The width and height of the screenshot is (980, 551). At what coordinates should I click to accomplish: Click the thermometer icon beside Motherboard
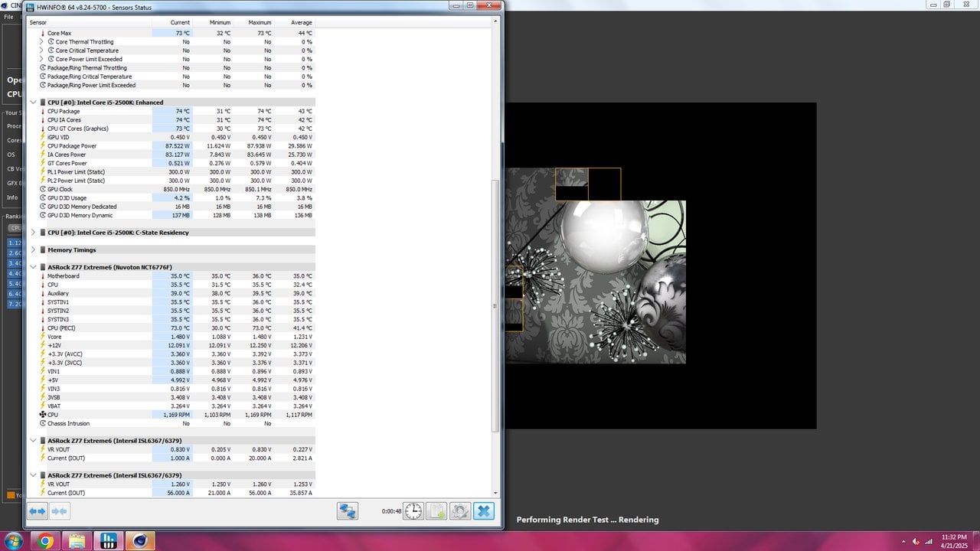[43, 276]
